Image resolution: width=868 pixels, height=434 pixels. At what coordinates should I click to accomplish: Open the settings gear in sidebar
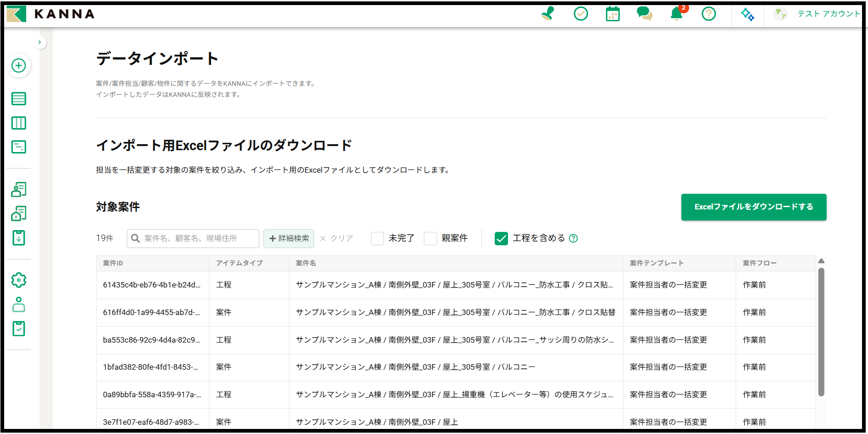19,280
